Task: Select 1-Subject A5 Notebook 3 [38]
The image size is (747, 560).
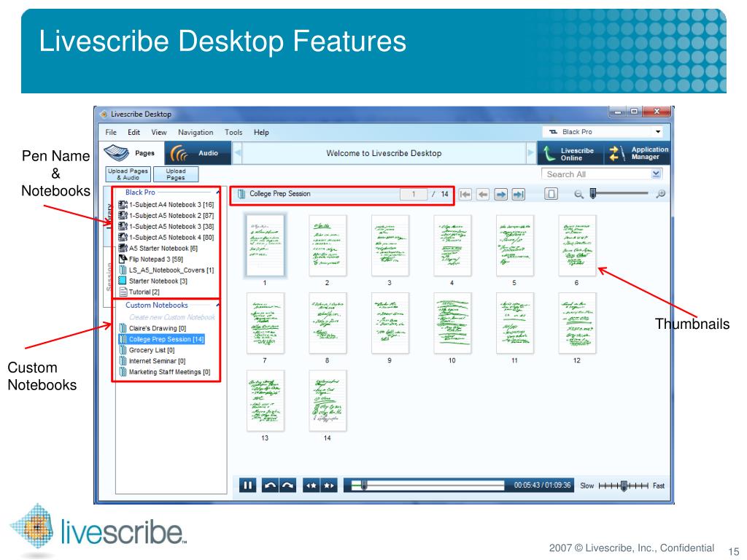Action: click(x=166, y=227)
